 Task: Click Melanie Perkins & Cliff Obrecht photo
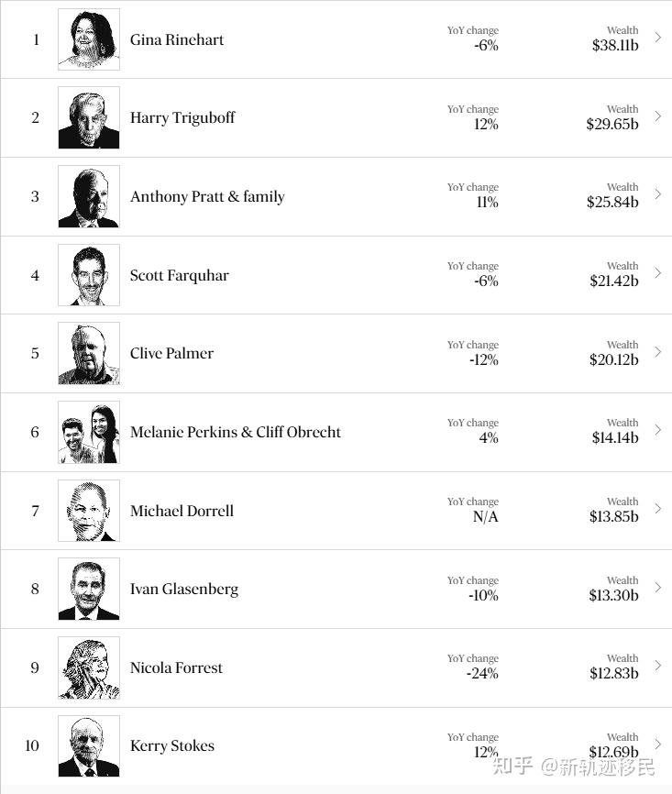89,433
